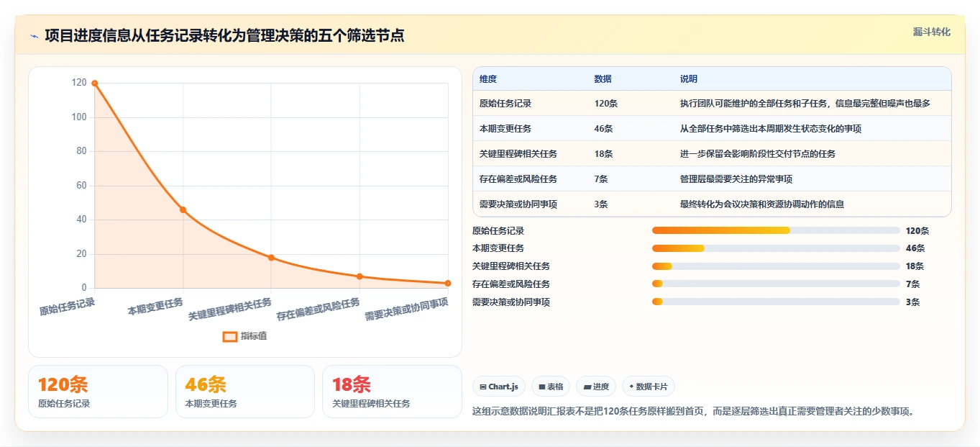Screen dimensions: 980x447
Task: Click the 18条 关键里程碑相关任务 data card
Action: coord(392,392)
